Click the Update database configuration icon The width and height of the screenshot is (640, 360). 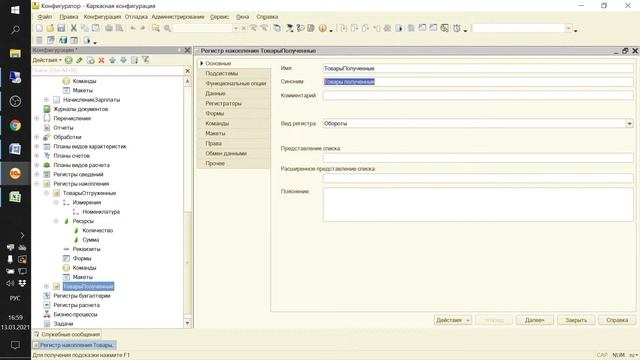(x=63, y=40)
